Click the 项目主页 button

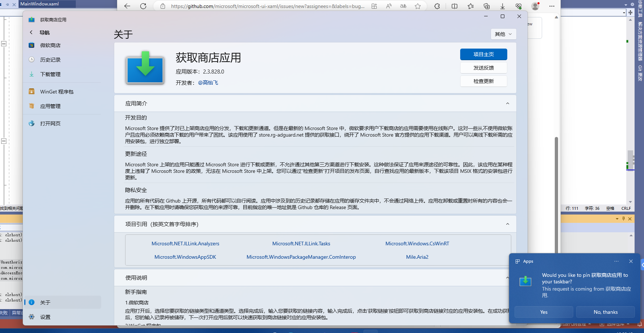click(x=483, y=54)
